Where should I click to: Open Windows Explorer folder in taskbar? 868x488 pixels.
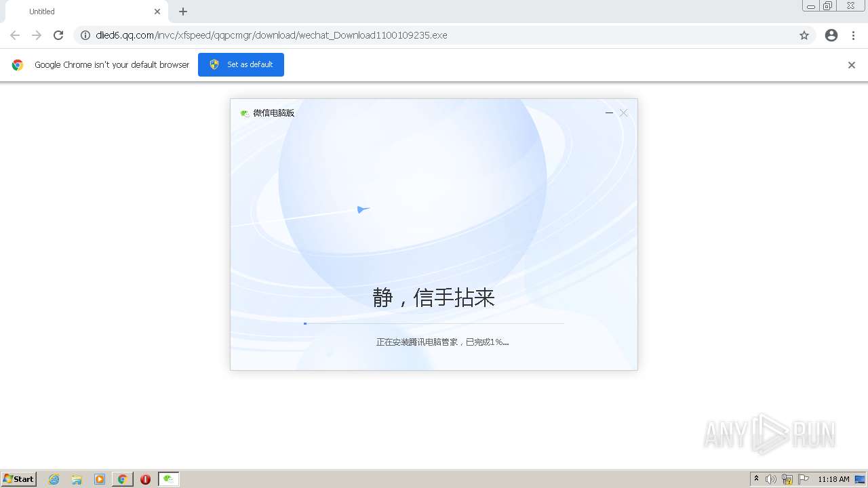77,479
